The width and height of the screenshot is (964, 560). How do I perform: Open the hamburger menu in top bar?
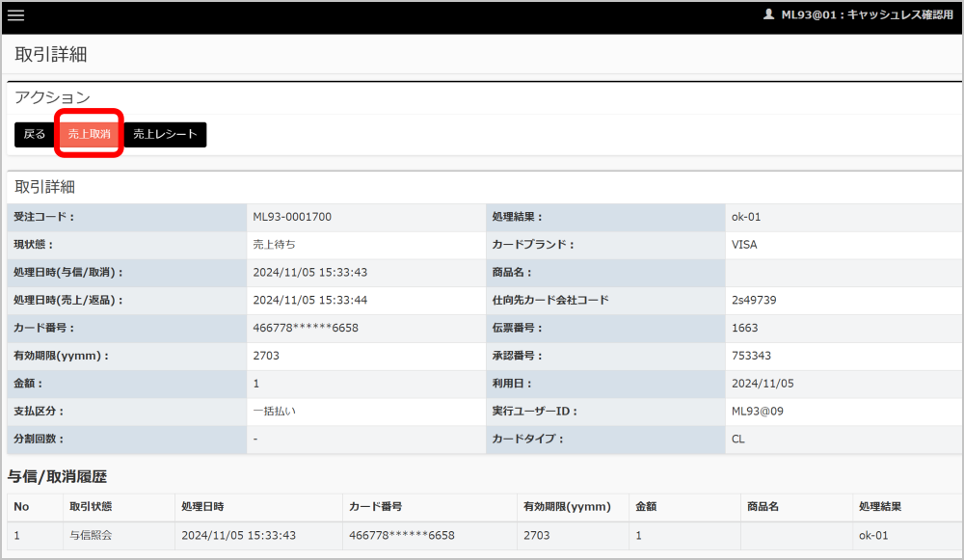pyautogui.click(x=16, y=15)
